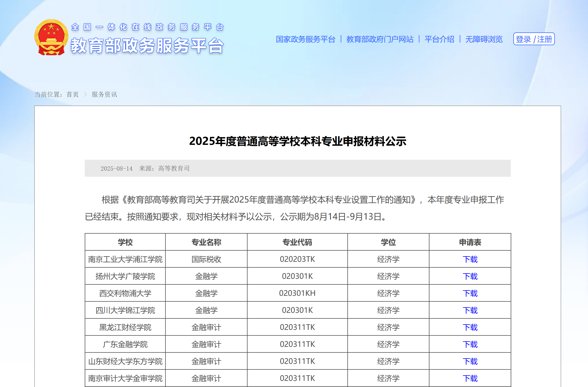Download 西交利物浦大学 application form
588x387 pixels.
click(x=470, y=293)
